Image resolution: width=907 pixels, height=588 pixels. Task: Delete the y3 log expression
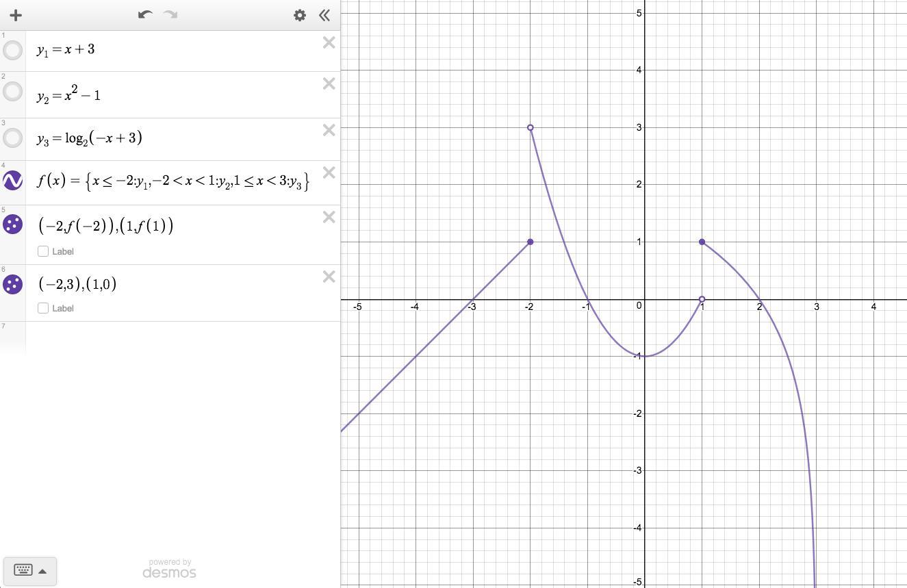coord(329,130)
